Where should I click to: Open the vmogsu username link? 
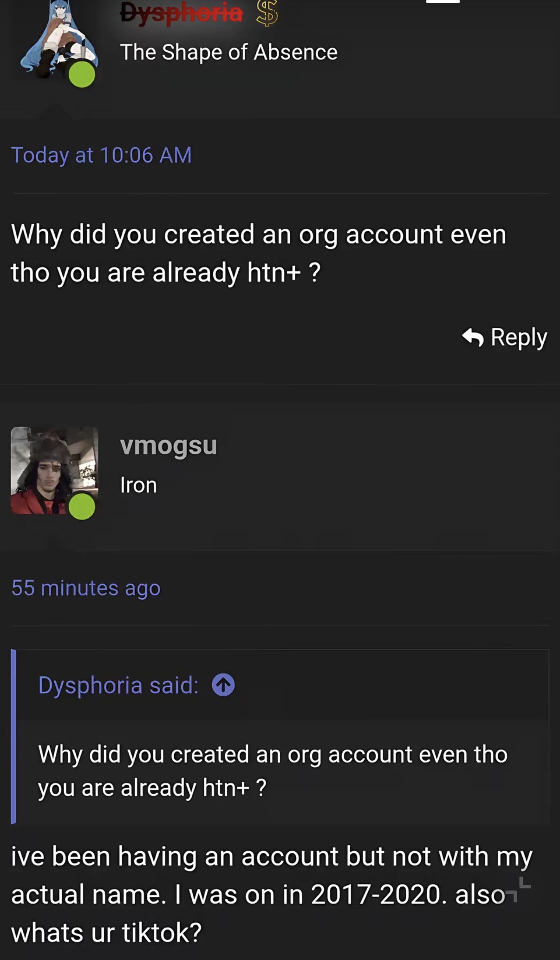click(x=168, y=446)
